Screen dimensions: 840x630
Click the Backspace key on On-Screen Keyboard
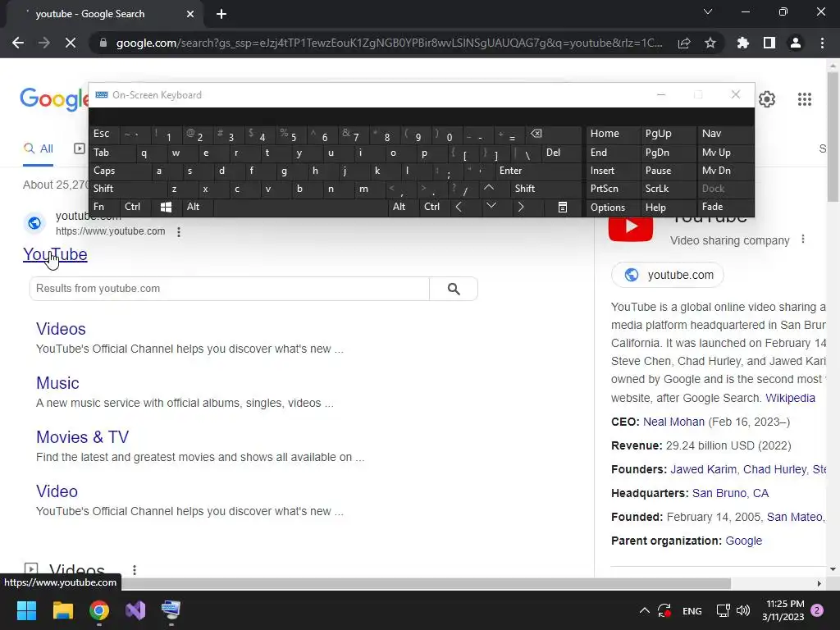click(554, 135)
